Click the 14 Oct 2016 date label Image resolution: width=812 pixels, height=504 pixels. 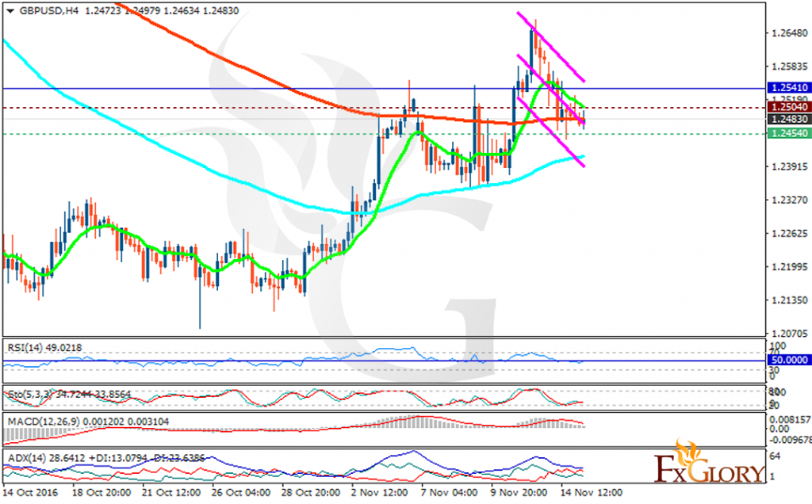click(x=30, y=492)
